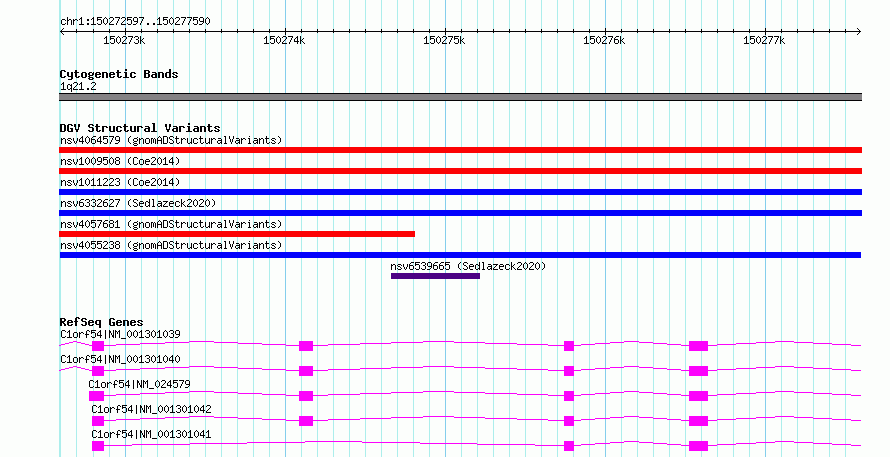The height and width of the screenshot is (457, 890).
Task: Open C1orf54|NM_024579 transcript label
Action: (140, 384)
